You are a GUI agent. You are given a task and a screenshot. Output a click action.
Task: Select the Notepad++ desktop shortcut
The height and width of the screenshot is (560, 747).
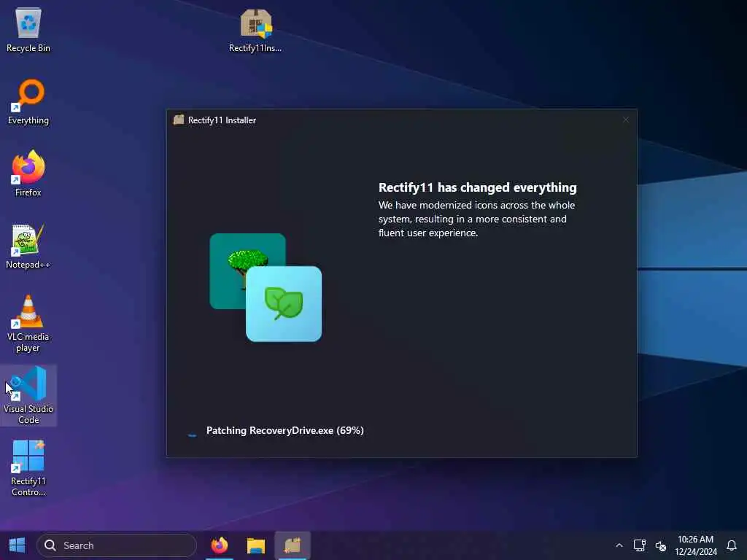pyautogui.click(x=28, y=246)
